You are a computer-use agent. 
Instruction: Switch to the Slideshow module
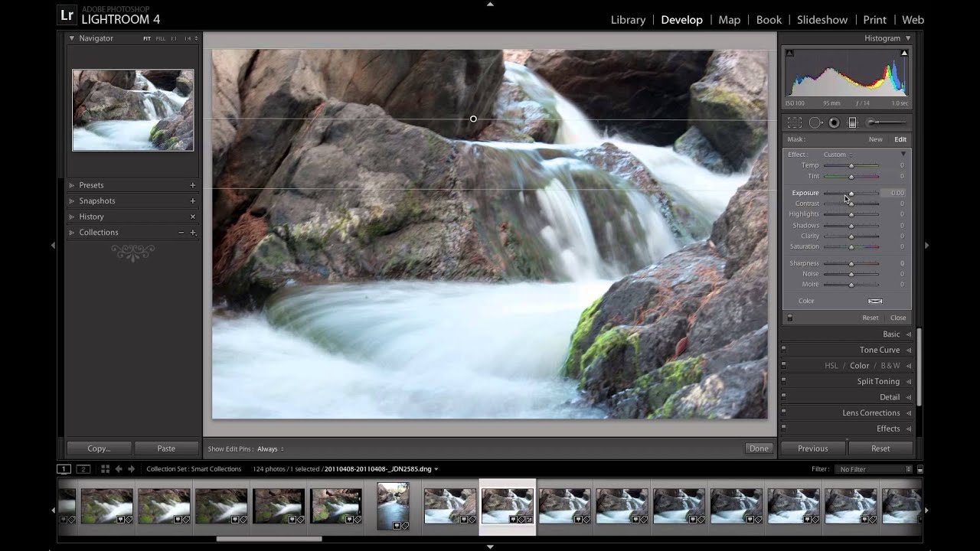pos(822,20)
